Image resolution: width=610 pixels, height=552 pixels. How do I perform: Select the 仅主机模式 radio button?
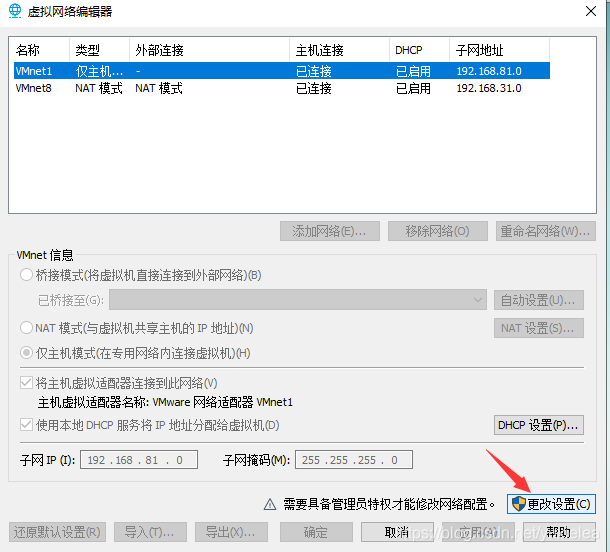pyautogui.click(x=26, y=353)
